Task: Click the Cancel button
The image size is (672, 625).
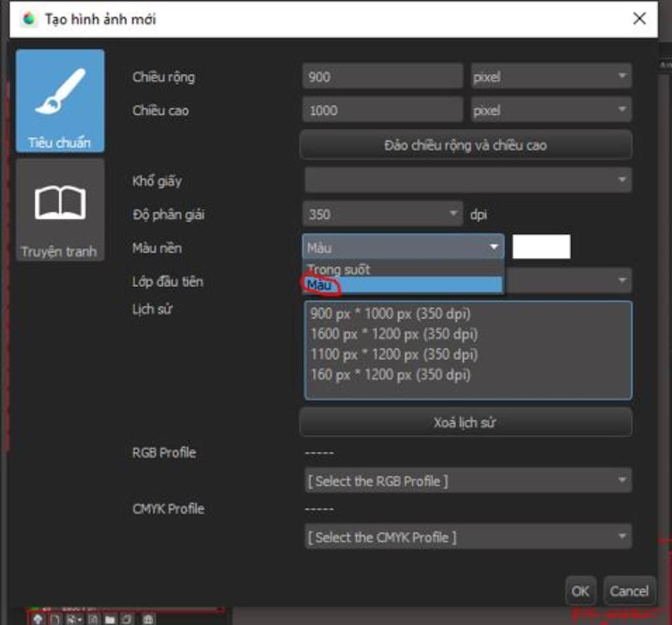Action: click(x=629, y=591)
